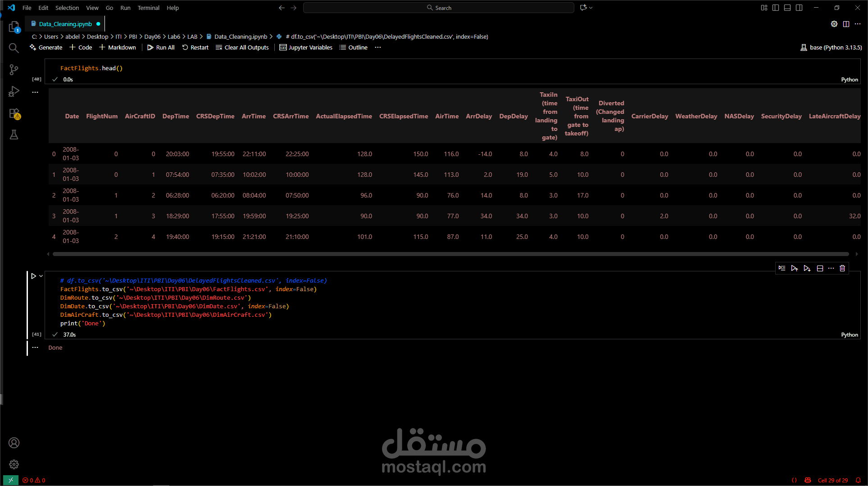Run cell by line icon

782,268
